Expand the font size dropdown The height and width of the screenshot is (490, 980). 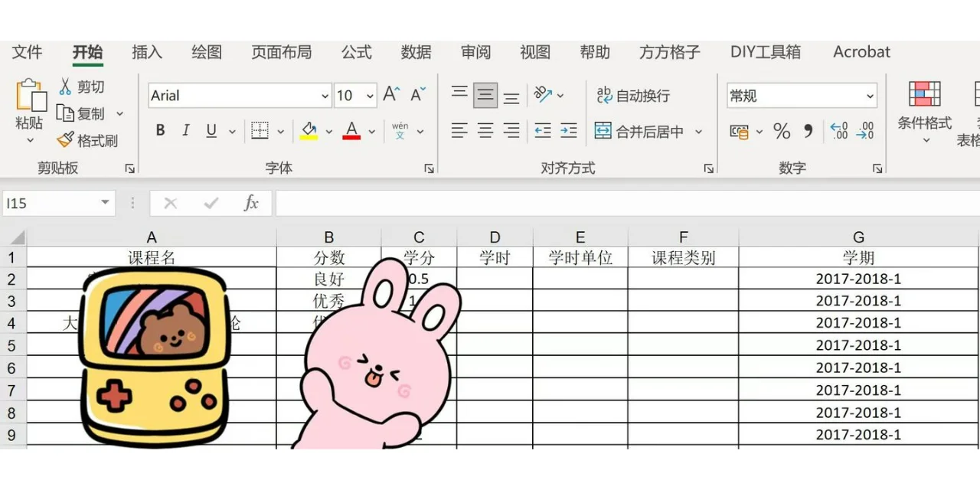click(371, 96)
